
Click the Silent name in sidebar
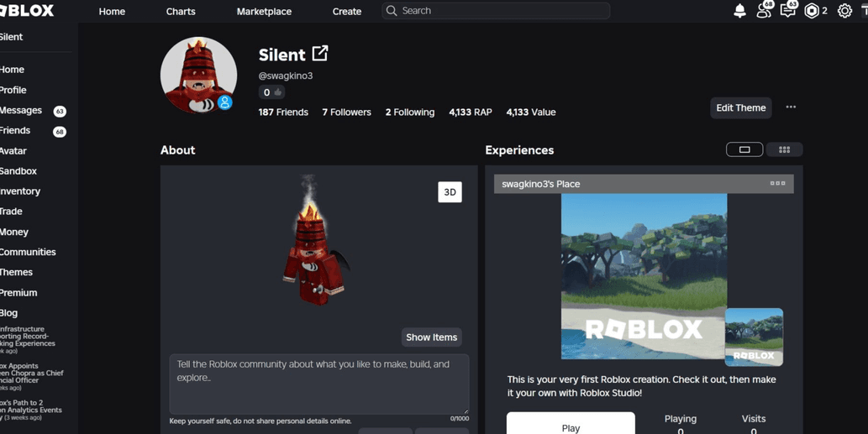click(11, 37)
